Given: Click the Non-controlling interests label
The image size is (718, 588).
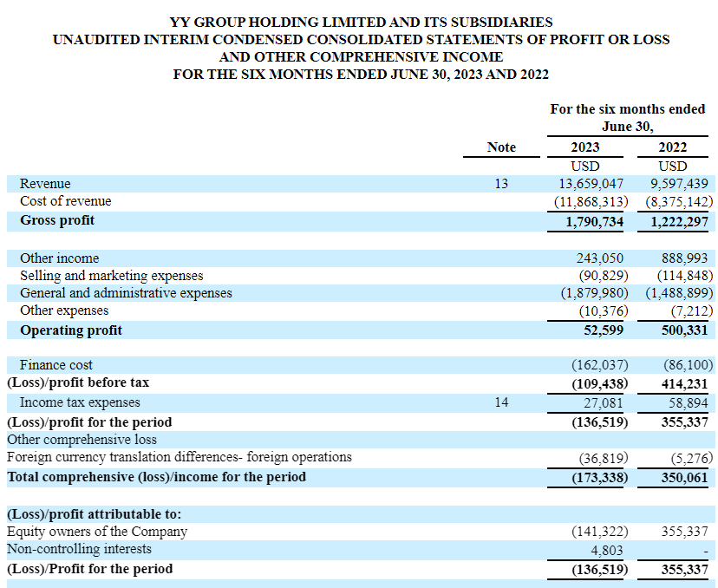Looking at the screenshot, I should [79, 549].
